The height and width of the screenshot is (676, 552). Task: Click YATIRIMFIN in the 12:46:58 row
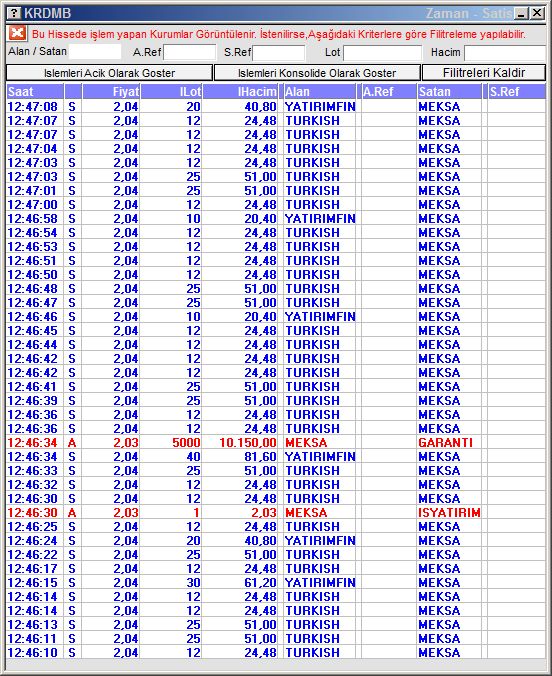point(320,219)
